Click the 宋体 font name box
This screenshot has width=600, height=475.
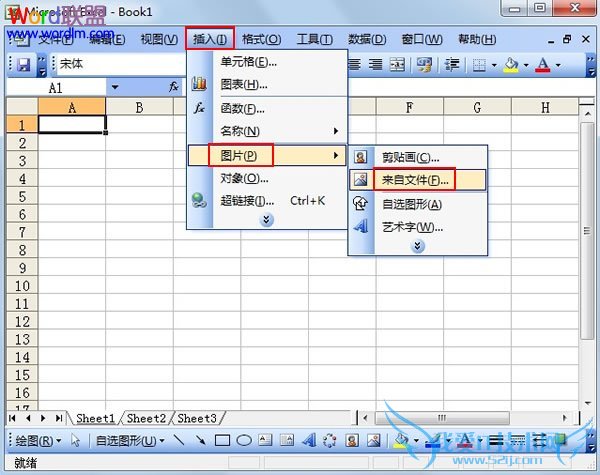click(119, 64)
